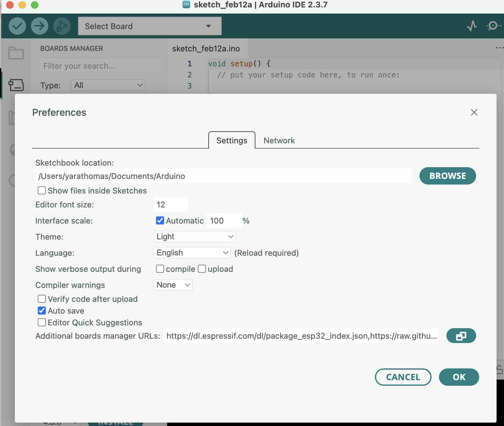The height and width of the screenshot is (426, 504).
Task: Click the 'Compiler warnings' label
Action: (70, 285)
